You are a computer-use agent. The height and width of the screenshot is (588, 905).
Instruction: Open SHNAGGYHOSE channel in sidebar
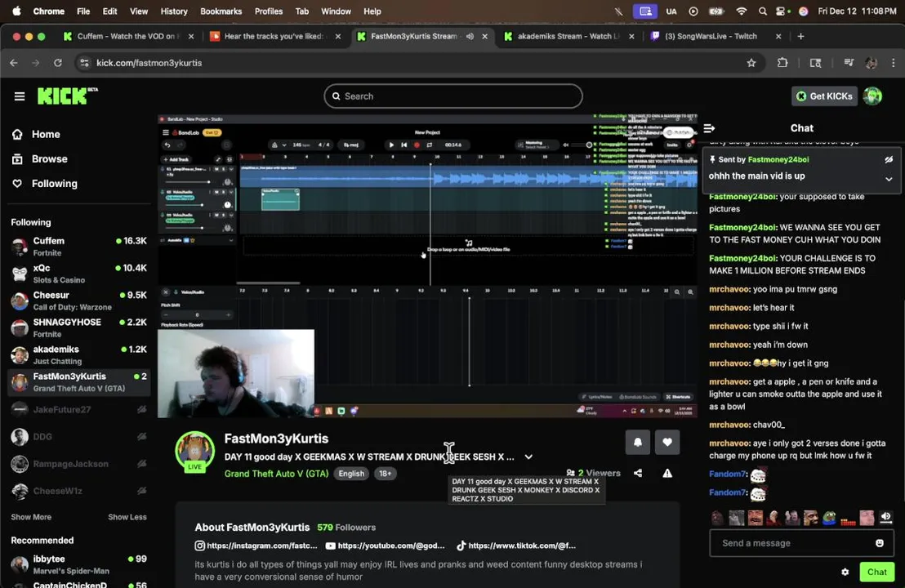79,328
